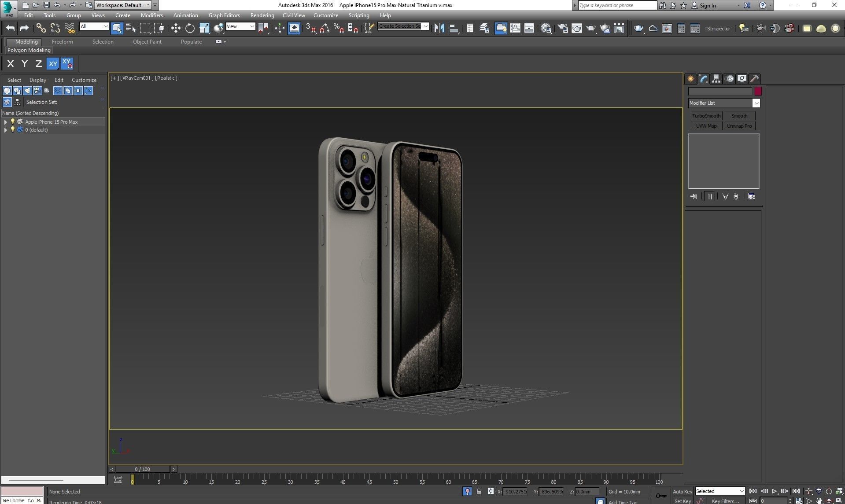Open the Hierarchy panel tab

click(716, 79)
